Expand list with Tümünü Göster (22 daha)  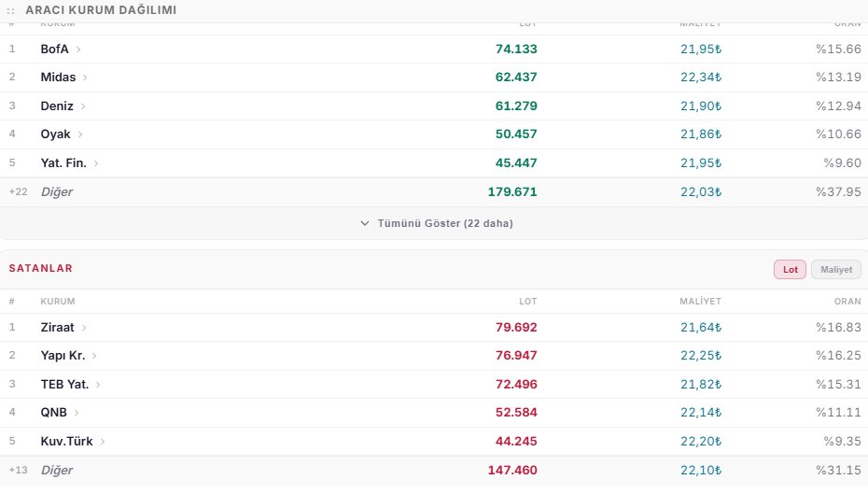coord(437,223)
